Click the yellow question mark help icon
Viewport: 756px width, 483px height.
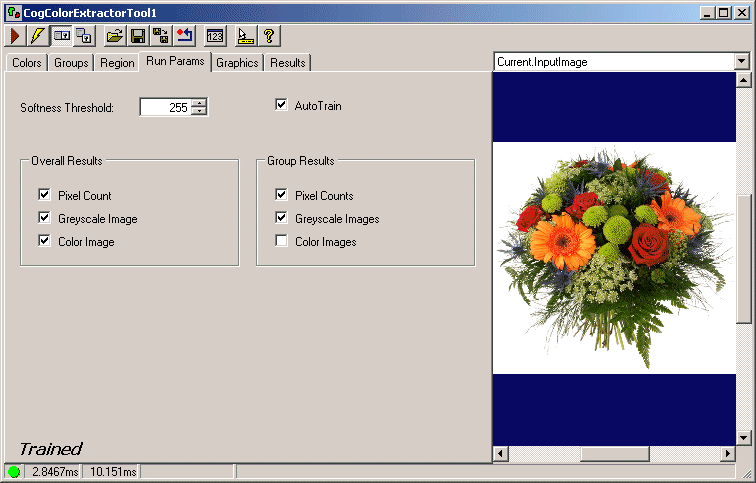pyautogui.click(x=269, y=36)
